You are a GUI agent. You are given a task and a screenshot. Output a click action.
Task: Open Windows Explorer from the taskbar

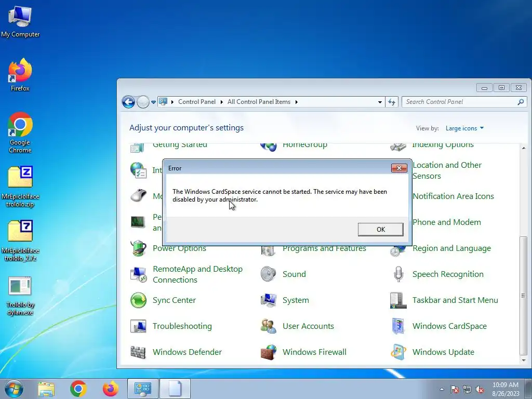coord(46,389)
